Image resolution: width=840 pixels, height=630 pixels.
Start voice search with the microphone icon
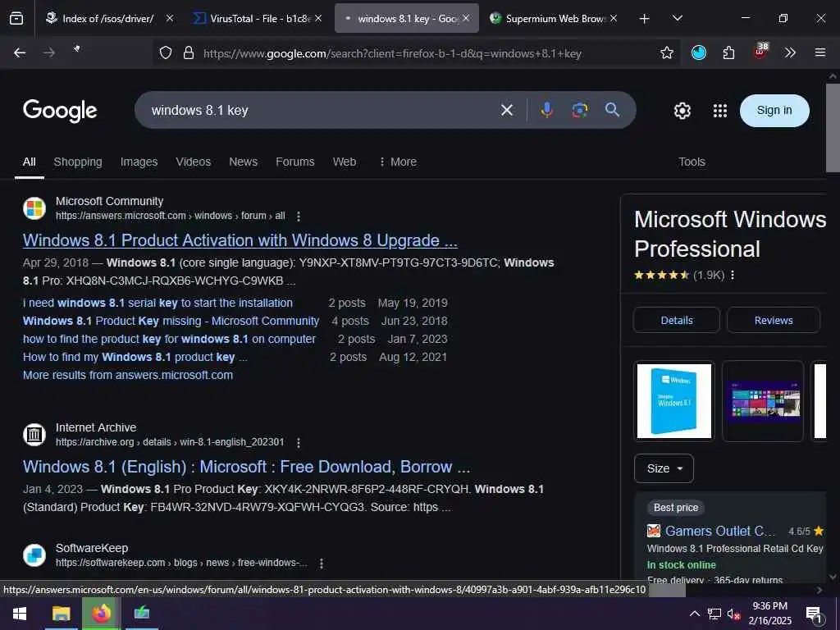[x=546, y=110]
